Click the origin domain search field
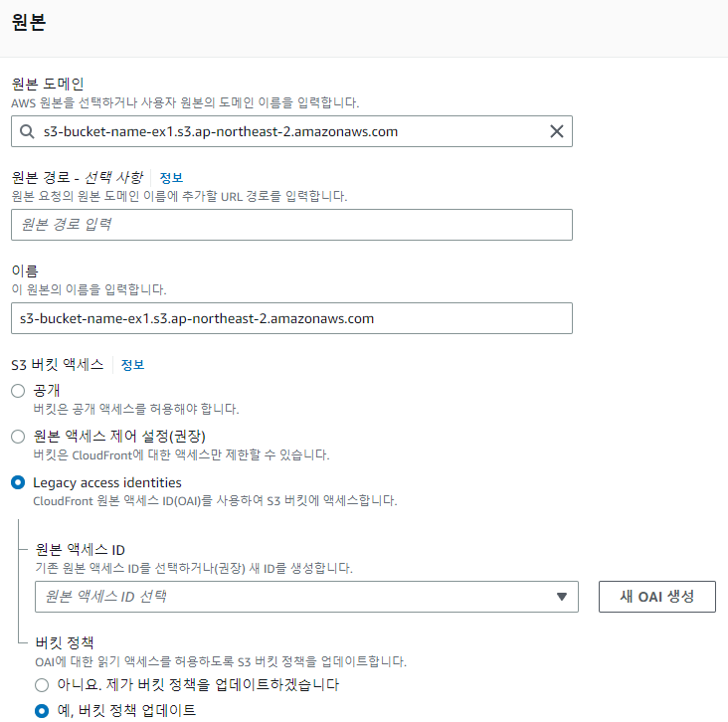Screen dimensions: 728x722 point(291,131)
